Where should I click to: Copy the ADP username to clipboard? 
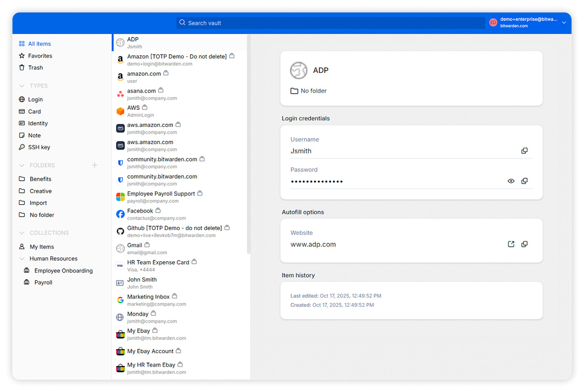(524, 151)
